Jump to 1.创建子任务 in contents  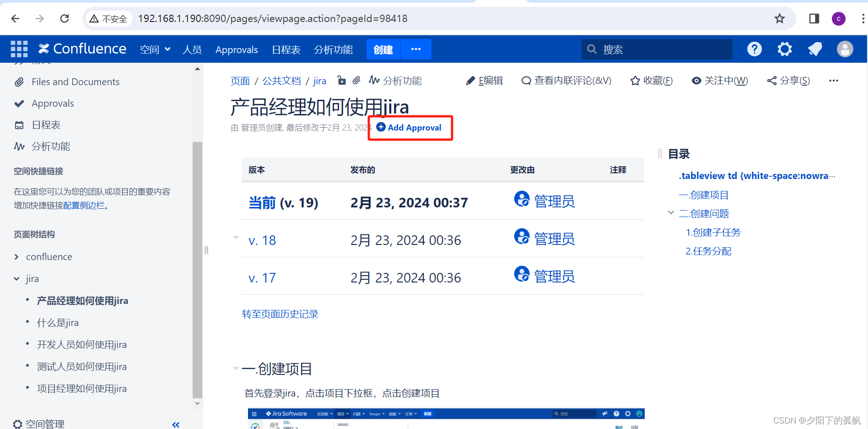(713, 232)
